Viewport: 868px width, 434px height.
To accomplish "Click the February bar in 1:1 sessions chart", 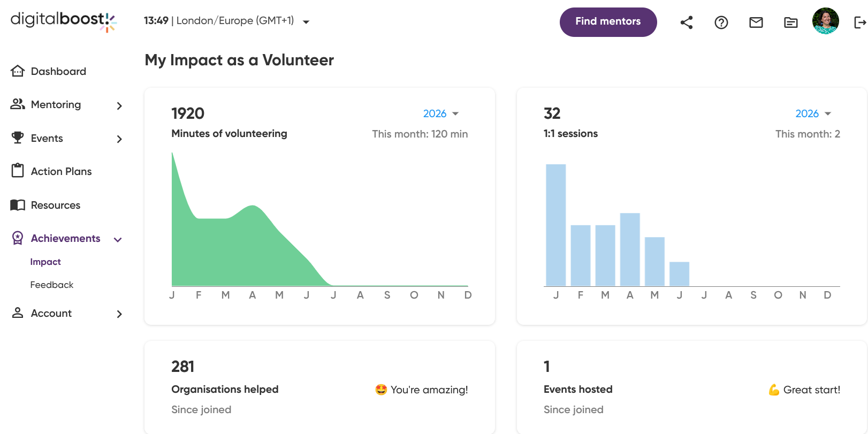I will coord(581,256).
